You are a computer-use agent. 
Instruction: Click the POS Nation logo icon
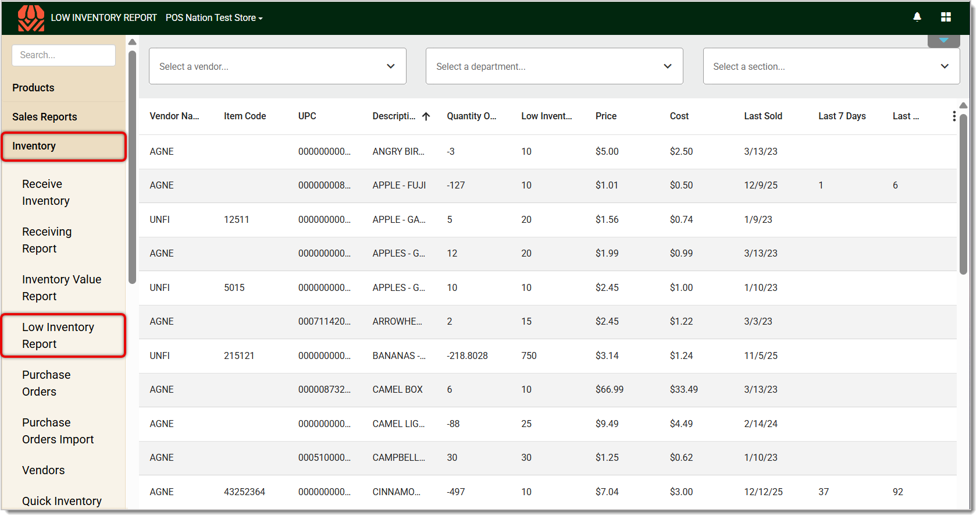pyautogui.click(x=31, y=17)
